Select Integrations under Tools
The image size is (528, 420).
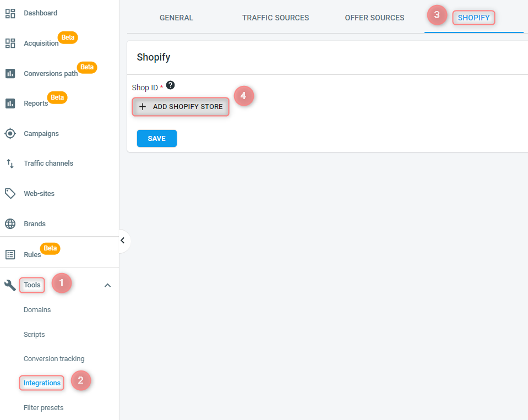click(x=42, y=383)
